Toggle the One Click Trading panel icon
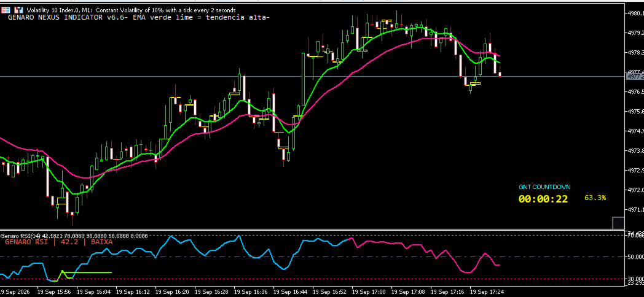The width and height of the screenshot is (644, 297). 18,9
